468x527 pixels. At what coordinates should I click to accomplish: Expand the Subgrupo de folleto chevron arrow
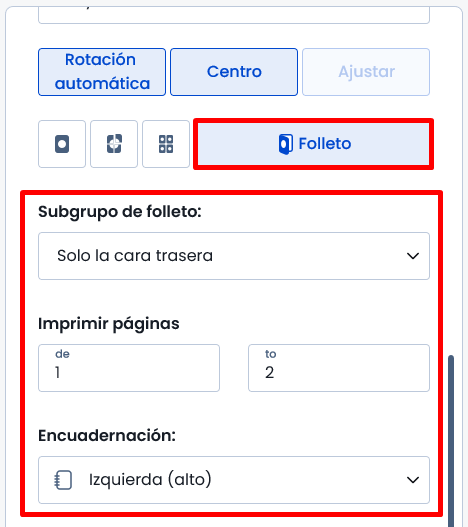413,256
